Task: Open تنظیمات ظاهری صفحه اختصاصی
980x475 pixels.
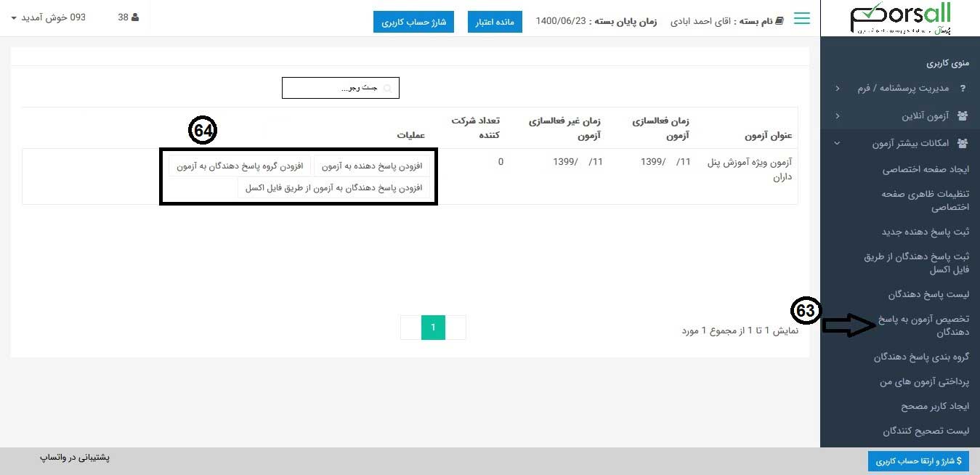Action: click(x=925, y=200)
